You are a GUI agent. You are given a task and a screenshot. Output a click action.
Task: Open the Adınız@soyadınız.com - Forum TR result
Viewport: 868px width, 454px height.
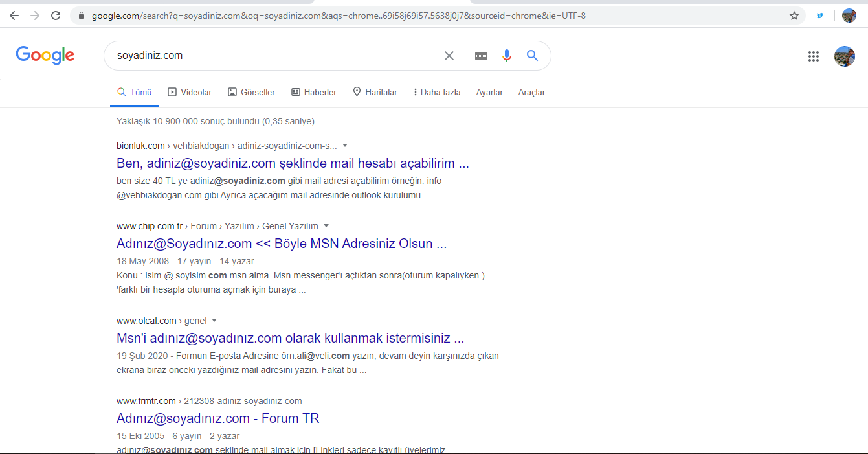coord(218,418)
